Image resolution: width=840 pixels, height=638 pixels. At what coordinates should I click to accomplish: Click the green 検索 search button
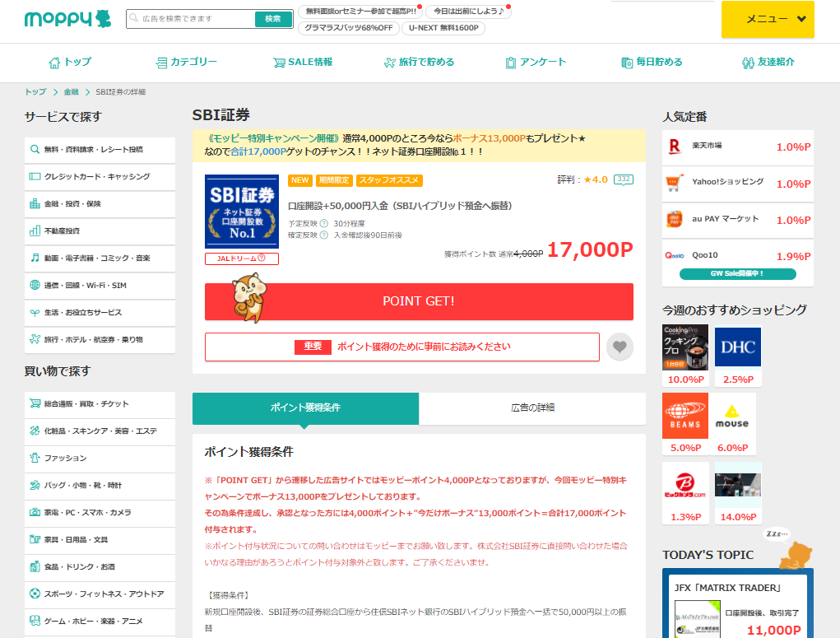[x=273, y=19]
